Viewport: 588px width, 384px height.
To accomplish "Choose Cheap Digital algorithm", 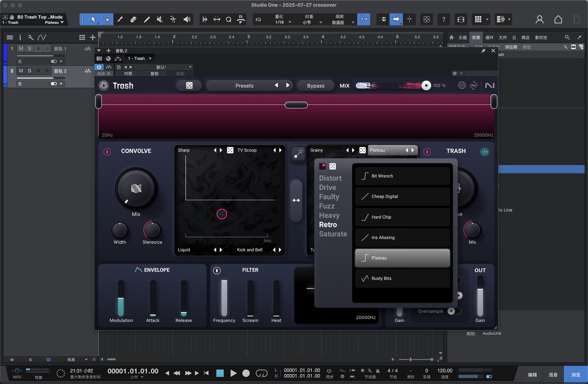I will click(x=402, y=197).
